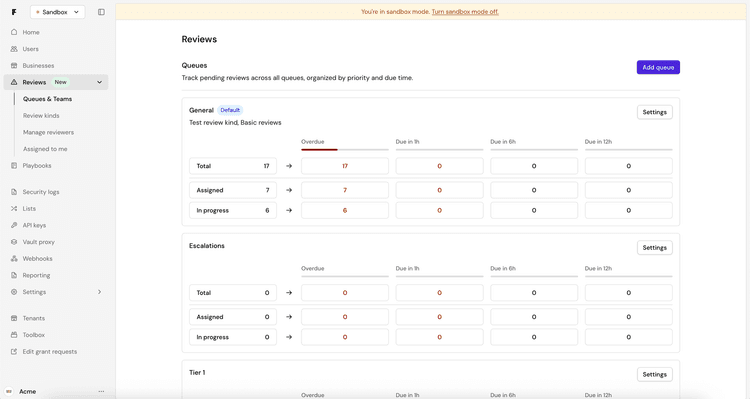Screen dimensions: 750x399
Task: Click the Vault proxy icon
Action: (14, 242)
